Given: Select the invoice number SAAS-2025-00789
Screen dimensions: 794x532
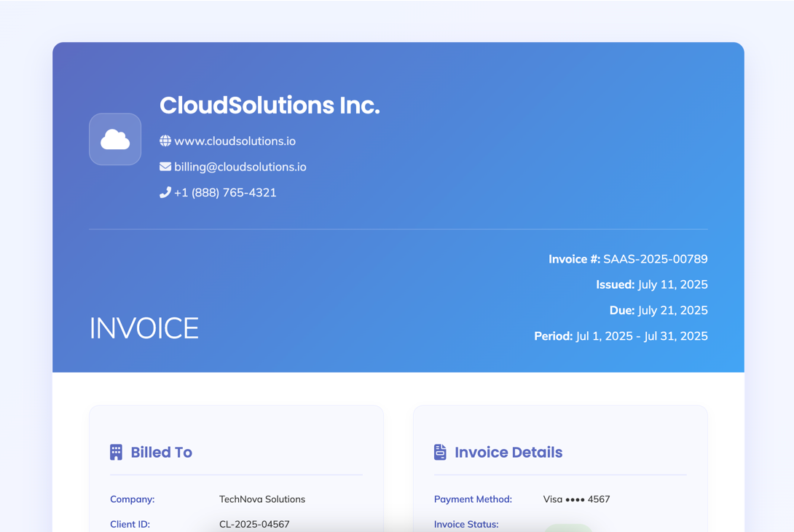Looking at the screenshot, I should click(655, 259).
